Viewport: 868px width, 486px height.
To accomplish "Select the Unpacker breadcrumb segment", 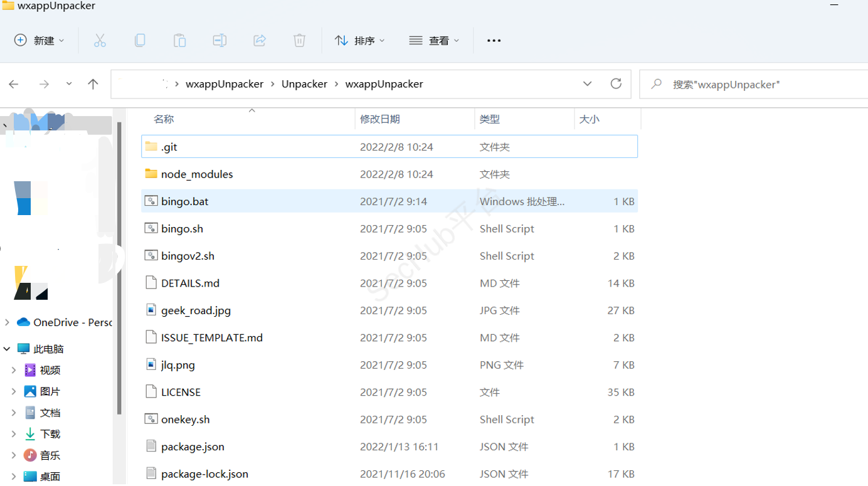I will (304, 84).
